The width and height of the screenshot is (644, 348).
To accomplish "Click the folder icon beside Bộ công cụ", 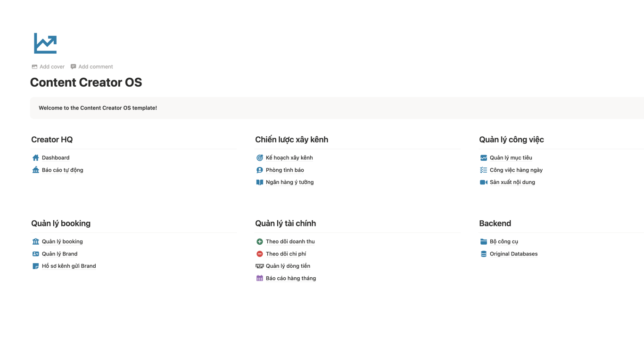I will pos(484,241).
